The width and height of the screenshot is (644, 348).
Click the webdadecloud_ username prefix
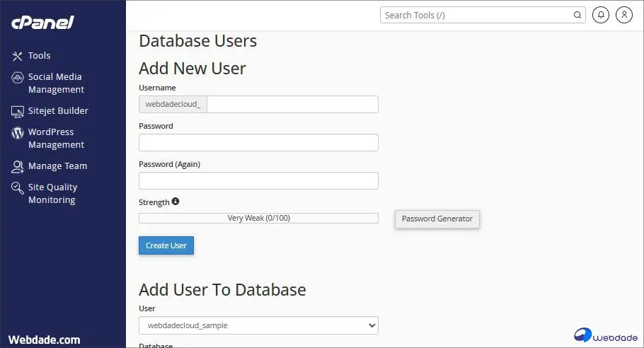[173, 104]
